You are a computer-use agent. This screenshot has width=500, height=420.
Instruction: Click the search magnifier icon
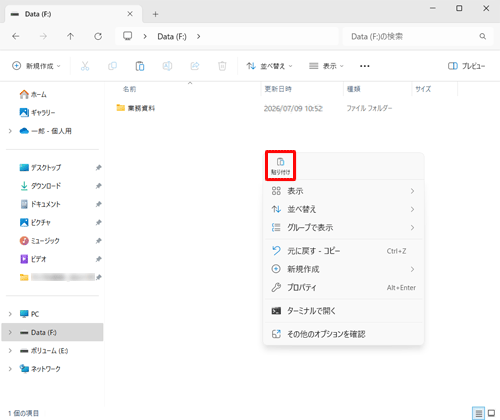[x=482, y=36]
